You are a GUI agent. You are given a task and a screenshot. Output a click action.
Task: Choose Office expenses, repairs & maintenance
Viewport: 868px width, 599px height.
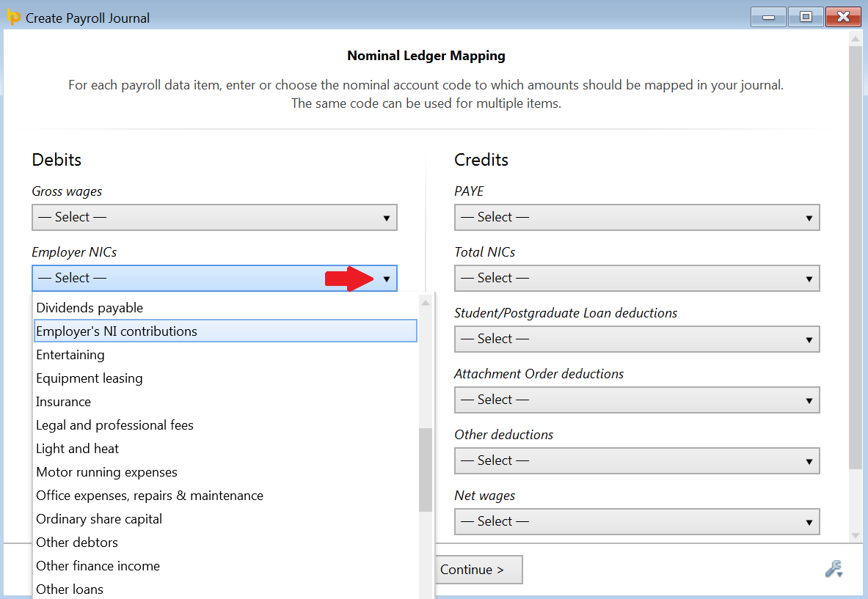pyautogui.click(x=225, y=496)
